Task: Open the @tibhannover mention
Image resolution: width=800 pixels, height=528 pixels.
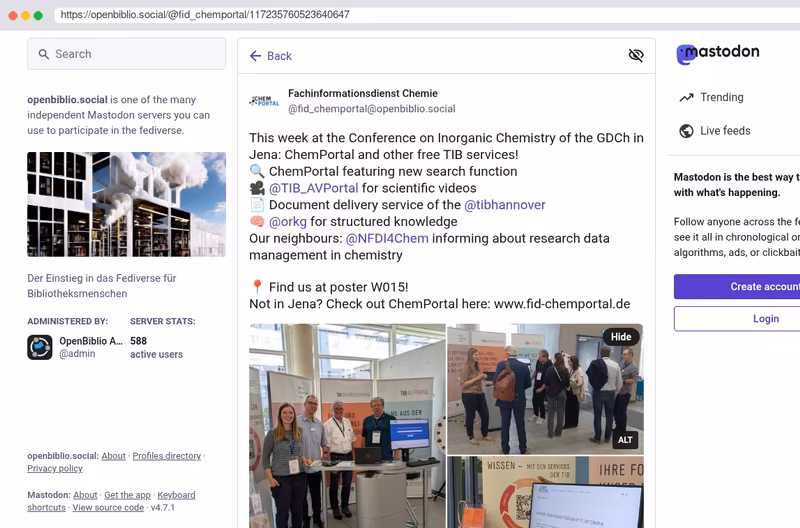Action: [505, 205]
